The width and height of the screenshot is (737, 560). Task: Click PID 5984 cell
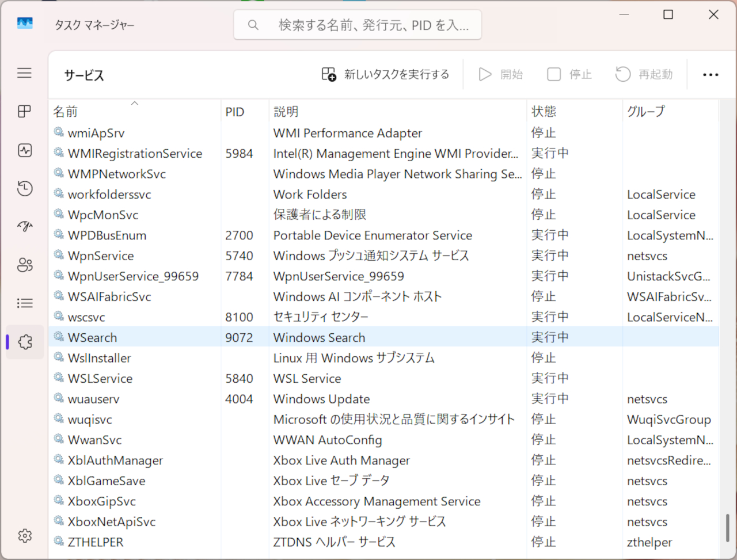click(x=239, y=154)
